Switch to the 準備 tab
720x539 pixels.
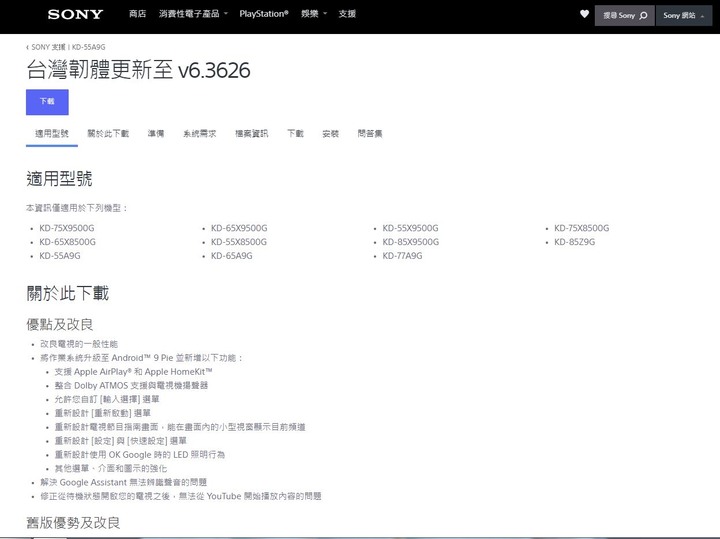pos(156,134)
